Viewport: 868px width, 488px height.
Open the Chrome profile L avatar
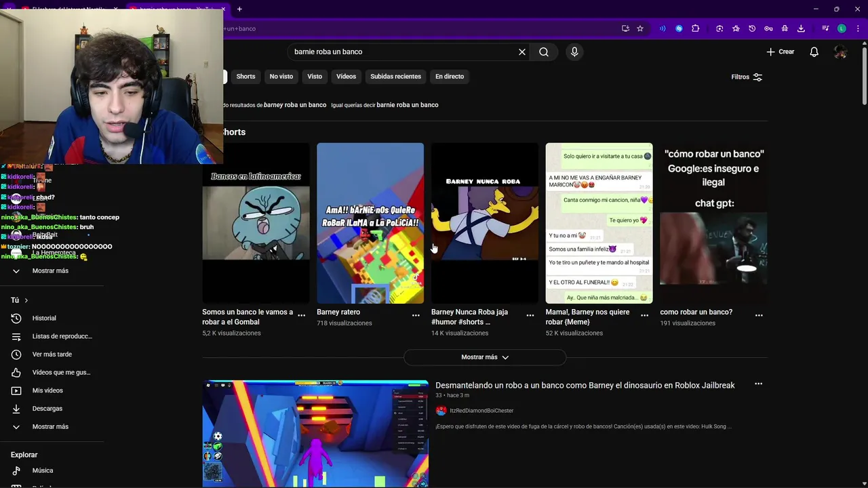click(842, 28)
